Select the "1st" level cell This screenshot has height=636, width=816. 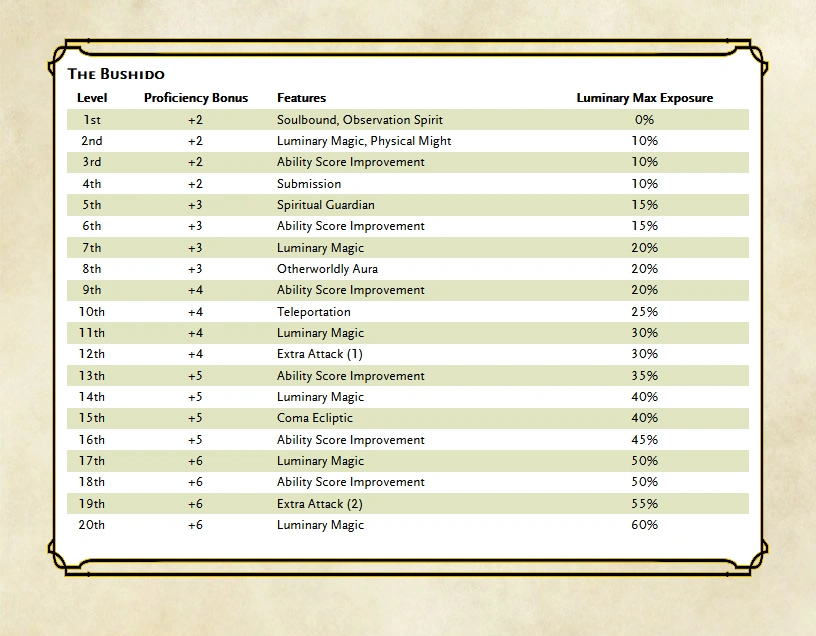(92, 120)
